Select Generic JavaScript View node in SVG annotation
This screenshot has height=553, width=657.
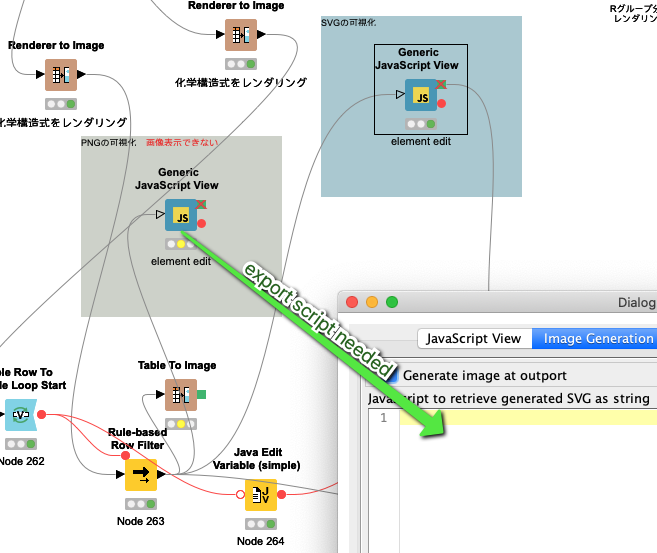[x=421, y=95]
